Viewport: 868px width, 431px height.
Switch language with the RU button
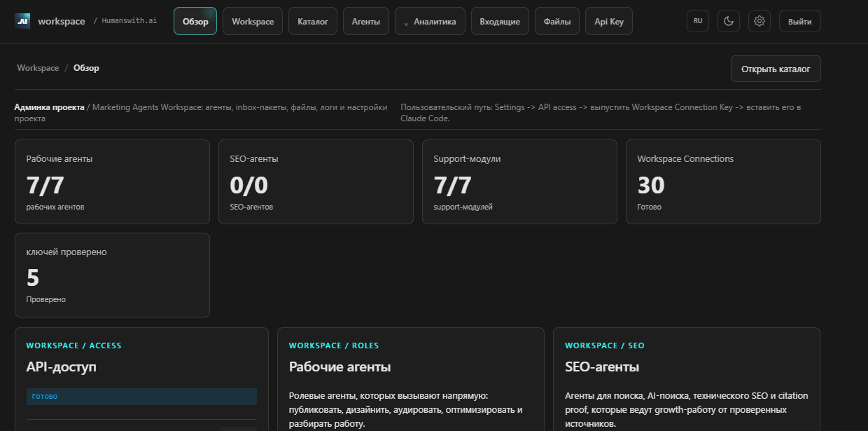tap(698, 21)
